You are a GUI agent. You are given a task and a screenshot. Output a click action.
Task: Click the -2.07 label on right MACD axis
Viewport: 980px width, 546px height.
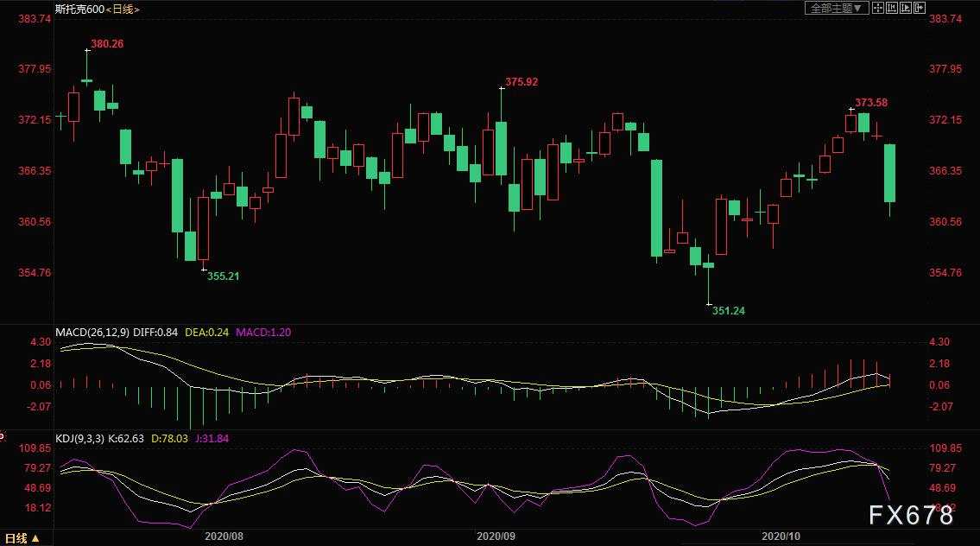(940, 407)
